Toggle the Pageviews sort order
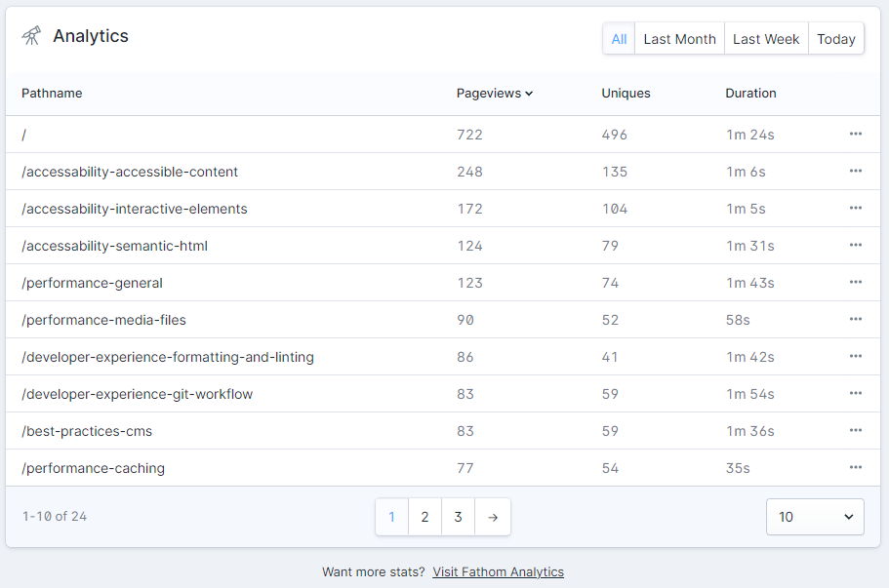Screen dimensions: 889x588 [494, 93]
